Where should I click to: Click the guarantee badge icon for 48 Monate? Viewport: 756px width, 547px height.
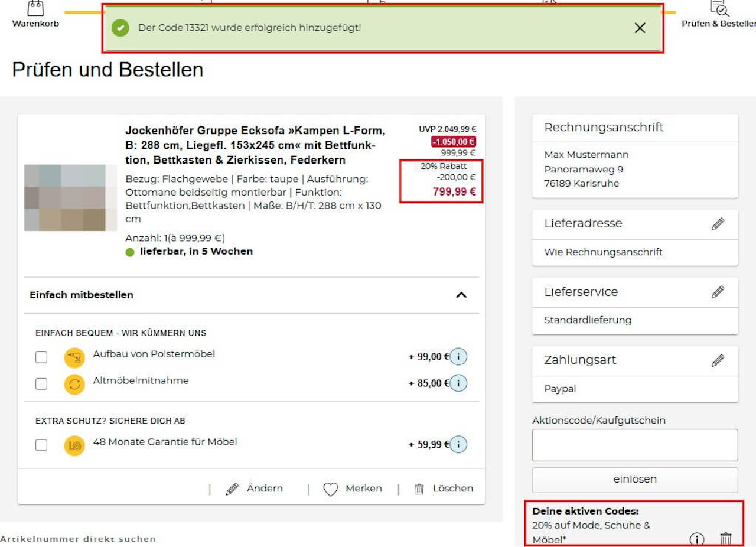[x=74, y=445]
